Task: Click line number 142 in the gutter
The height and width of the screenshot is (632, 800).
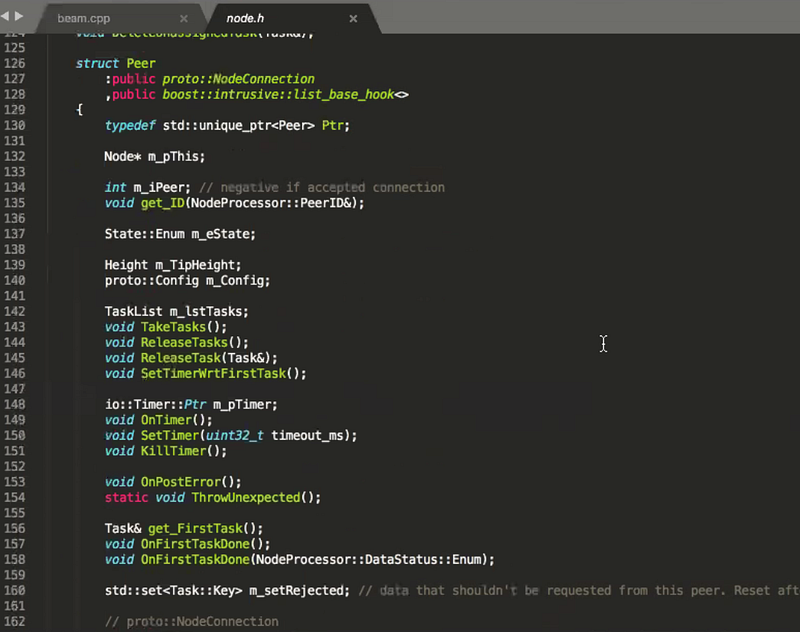Action: coord(14,311)
